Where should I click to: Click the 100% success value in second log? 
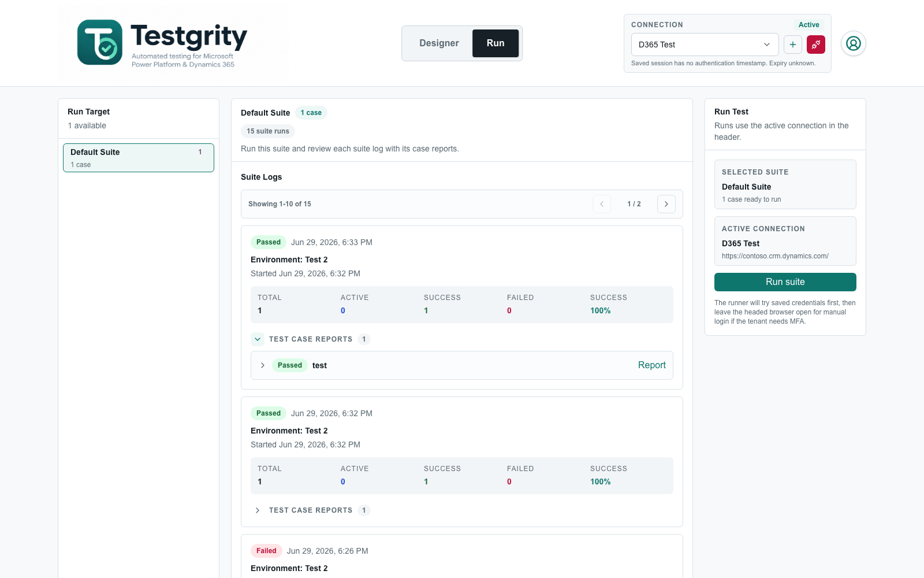click(600, 481)
